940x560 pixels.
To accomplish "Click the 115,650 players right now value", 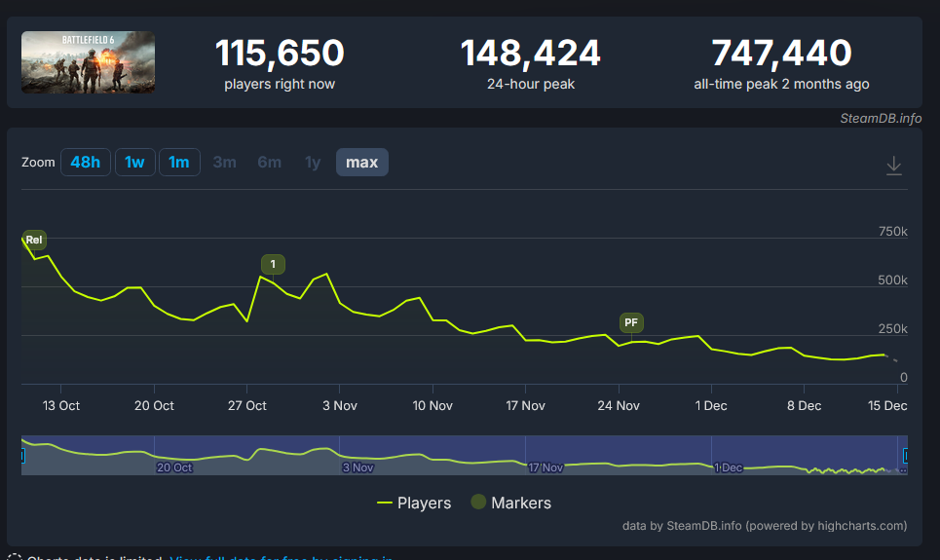I will tap(280, 53).
